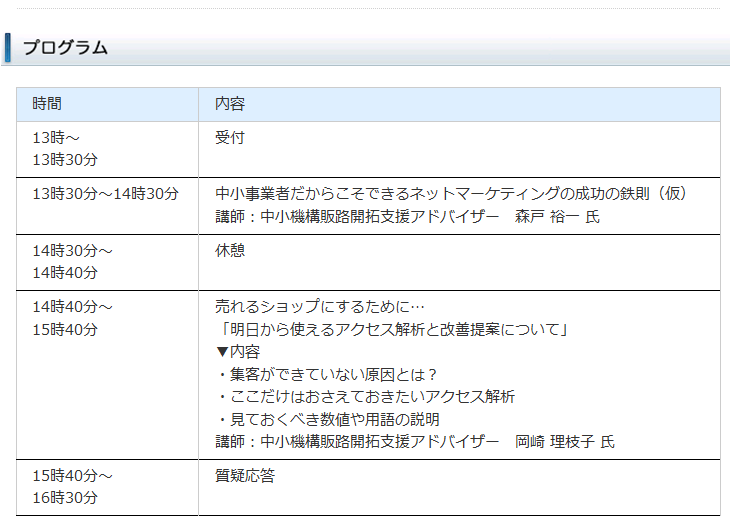Click the 明日から使えるアクセス解析と改善提案について title
Screen dimensions: 730x529
coord(392,330)
